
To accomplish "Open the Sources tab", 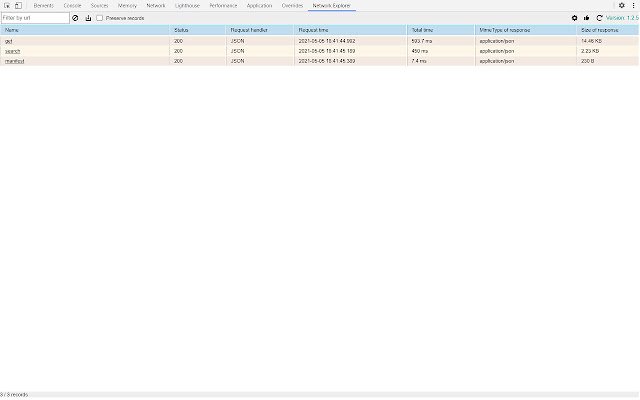I will click(x=100, y=6).
